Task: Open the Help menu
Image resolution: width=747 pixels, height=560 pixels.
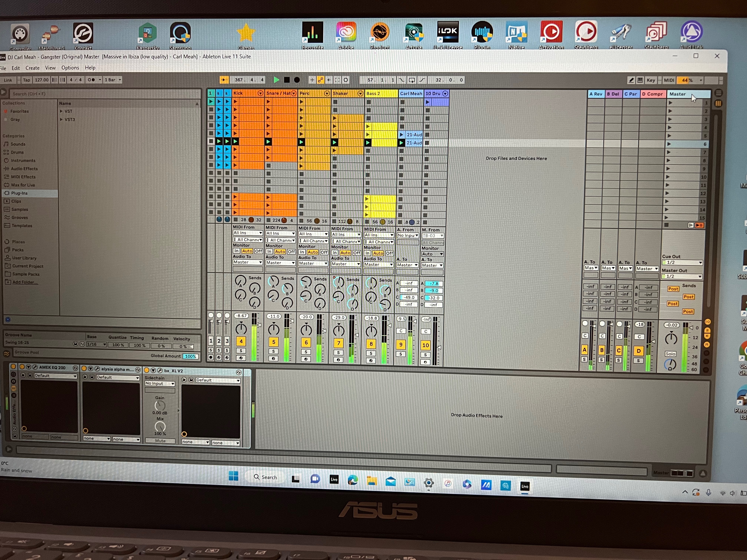Action: (90, 68)
